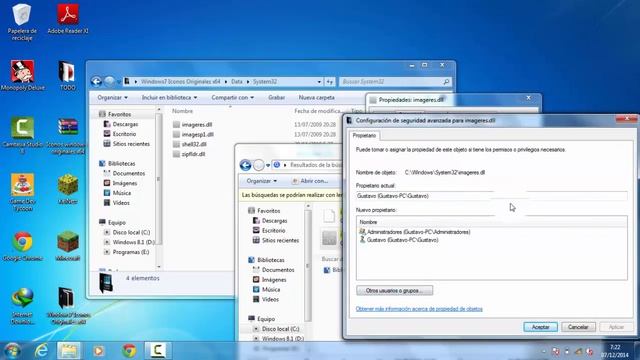Viewport: 640px width, 360px height.
Task: Open Descargas in System32 window sidebar
Action: click(x=121, y=124)
